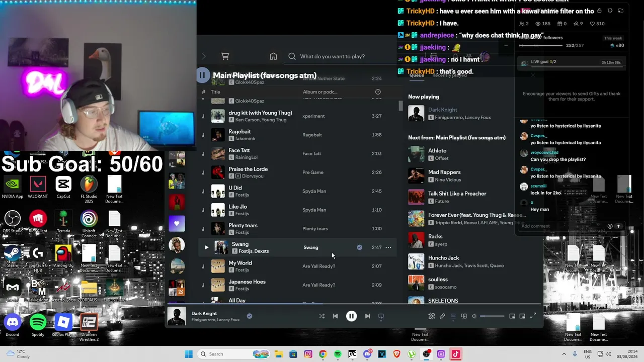Open the TikTok app on the taskbar
This screenshot has height=362, width=644.
(455, 354)
